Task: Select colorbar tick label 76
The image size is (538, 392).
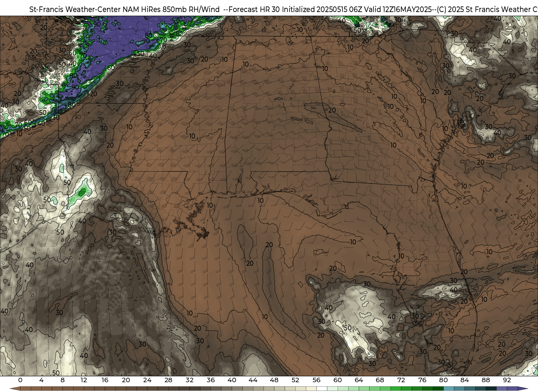Action: (x=422, y=380)
